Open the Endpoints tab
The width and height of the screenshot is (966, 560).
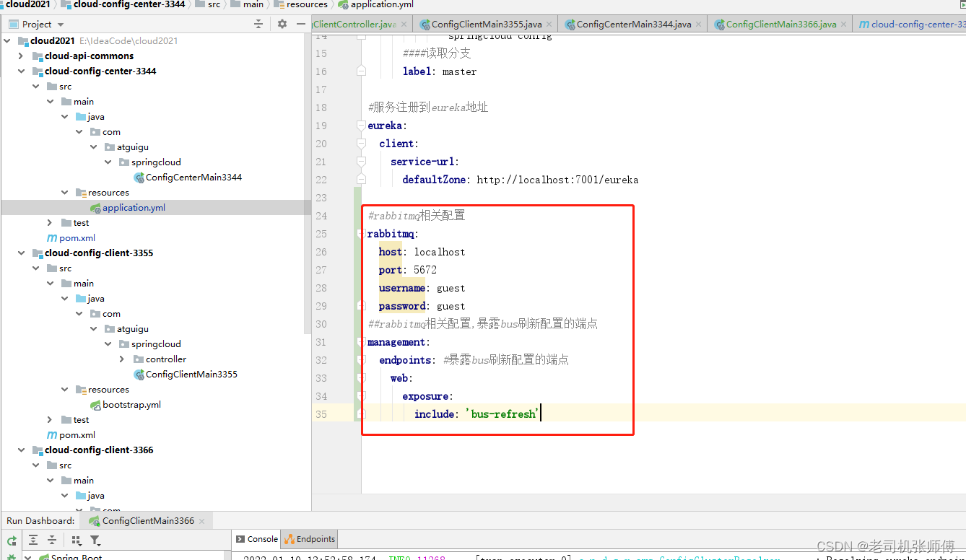pos(309,539)
